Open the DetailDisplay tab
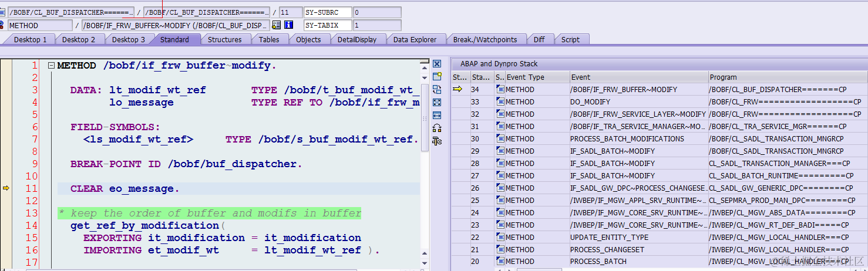The height and width of the screenshot is (271, 868). 356,39
